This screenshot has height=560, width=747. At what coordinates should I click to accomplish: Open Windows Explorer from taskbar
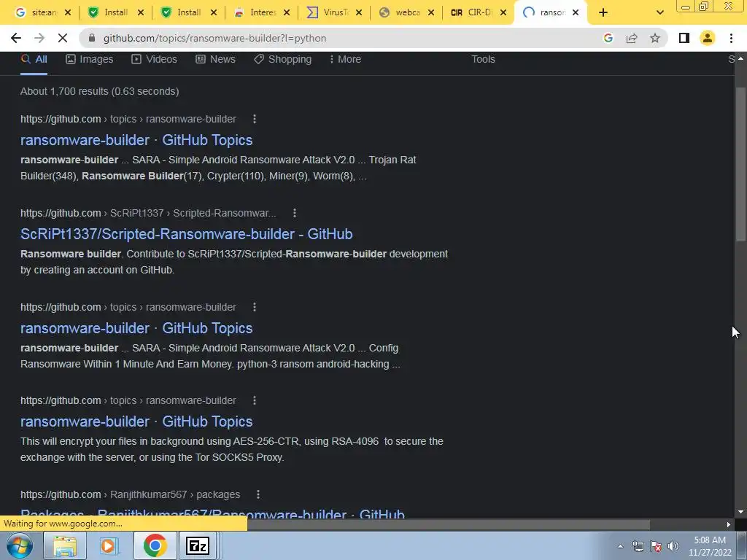[65, 545]
